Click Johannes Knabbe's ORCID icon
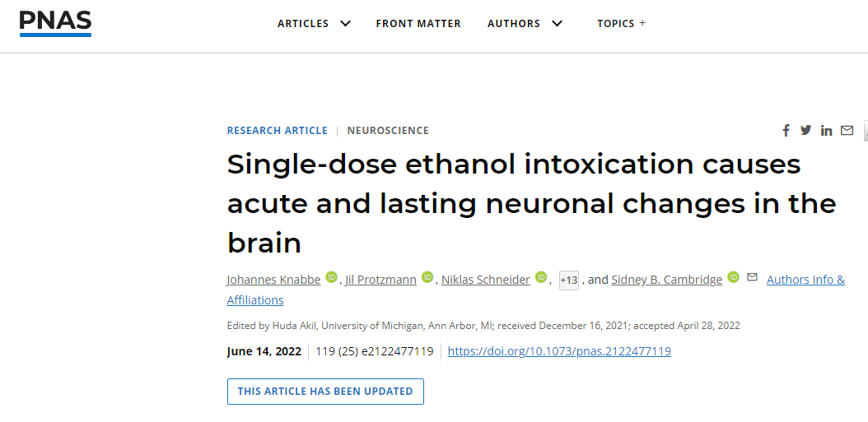Image resolution: width=868 pixels, height=422 pixels. tap(331, 277)
